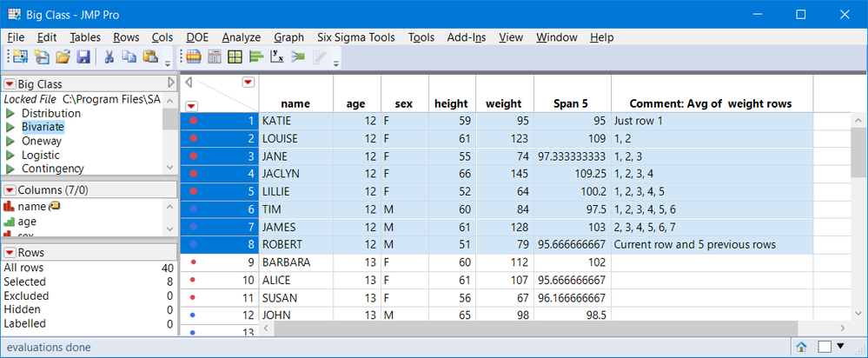Open the Big Class red triangle menu
868x358 pixels.
coord(10,84)
